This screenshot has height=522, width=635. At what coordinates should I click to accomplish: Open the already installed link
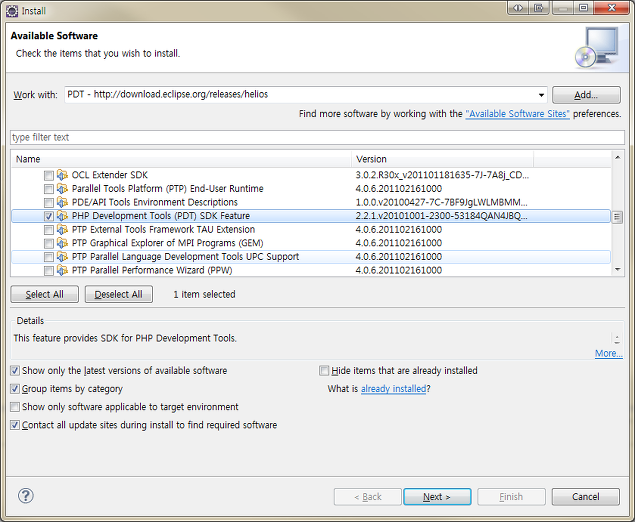pos(393,389)
